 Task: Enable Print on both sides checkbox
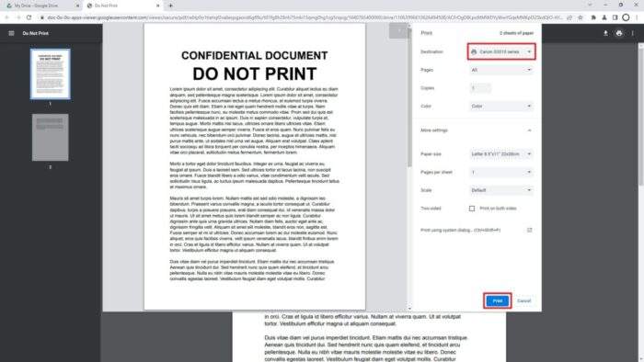(472, 209)
